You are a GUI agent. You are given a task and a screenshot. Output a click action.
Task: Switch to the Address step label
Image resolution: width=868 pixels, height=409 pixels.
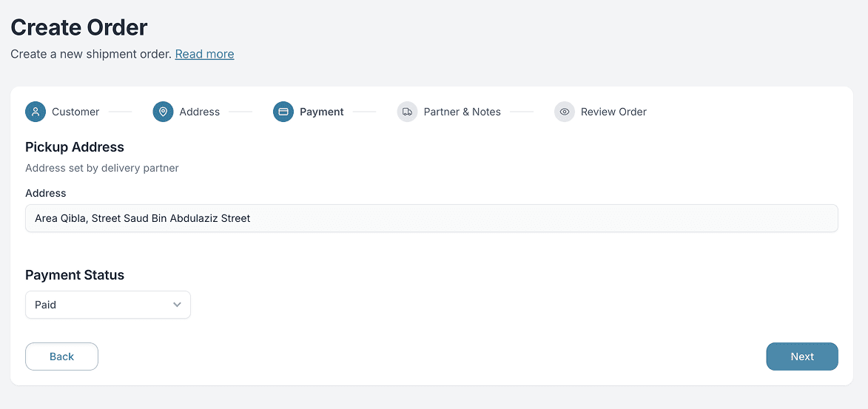(x=199, y=112)
